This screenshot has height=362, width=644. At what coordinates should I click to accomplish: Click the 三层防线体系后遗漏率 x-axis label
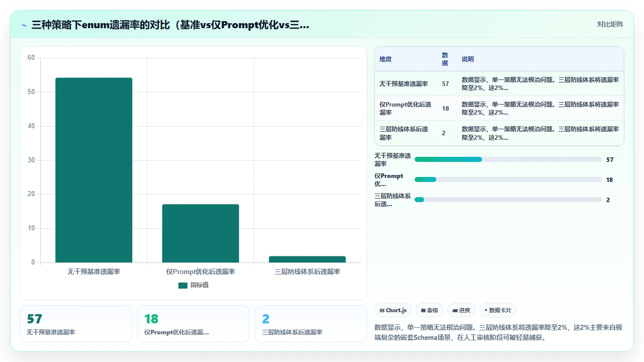click(x=307, y=271)
